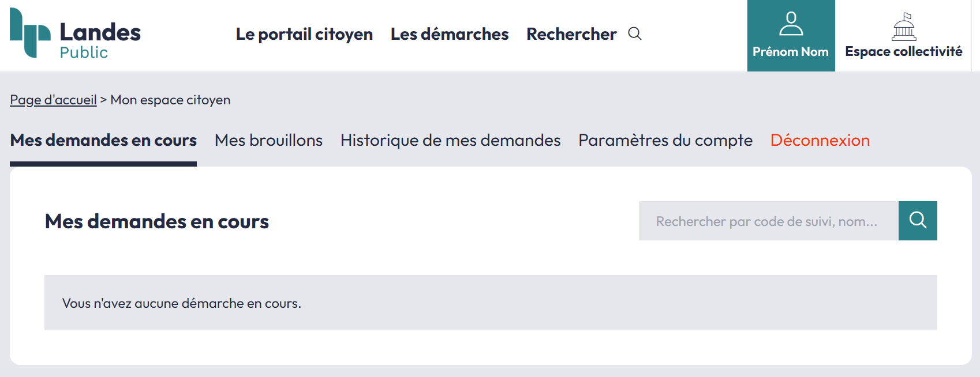Click the town hall building icon
Image resolution: width=980 pixels, height=377 pixels.
tap(904, 27)
